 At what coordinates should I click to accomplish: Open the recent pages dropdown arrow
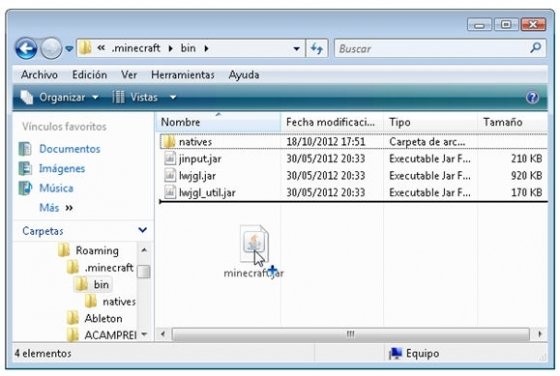(69, 49)
